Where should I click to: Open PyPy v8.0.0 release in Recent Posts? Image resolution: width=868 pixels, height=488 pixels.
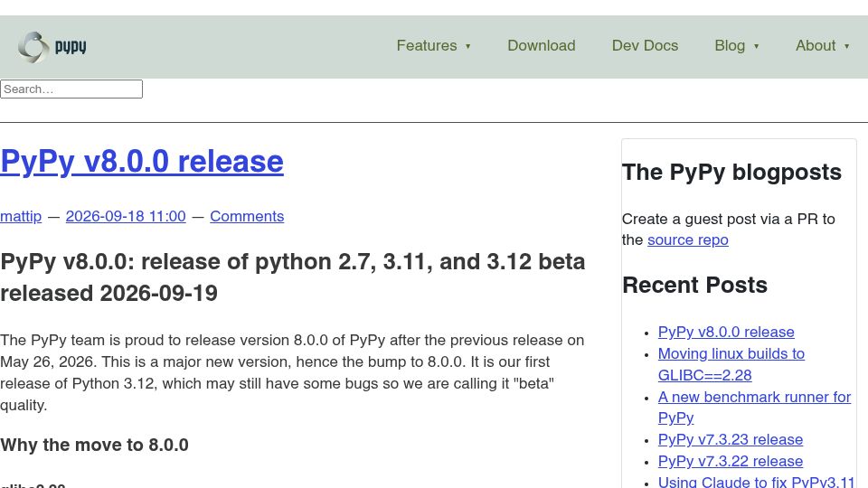tap(726, 332)
